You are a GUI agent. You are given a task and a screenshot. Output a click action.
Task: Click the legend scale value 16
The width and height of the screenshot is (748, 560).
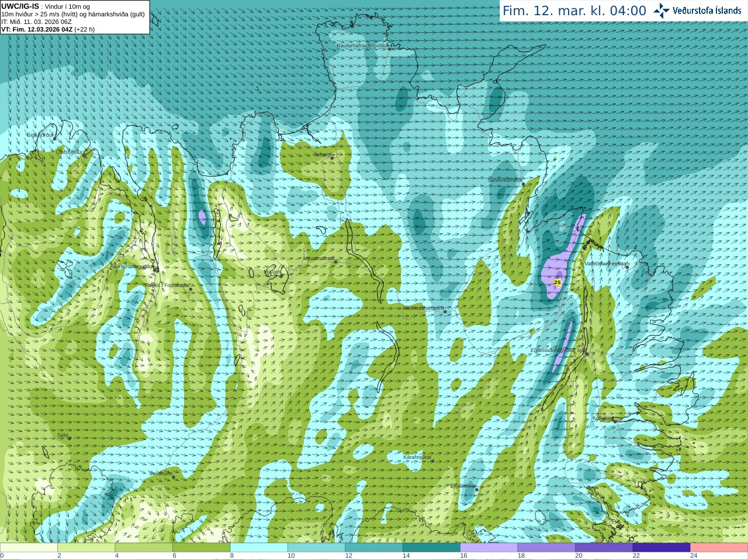pyautogui.click(x=463, y=556)
